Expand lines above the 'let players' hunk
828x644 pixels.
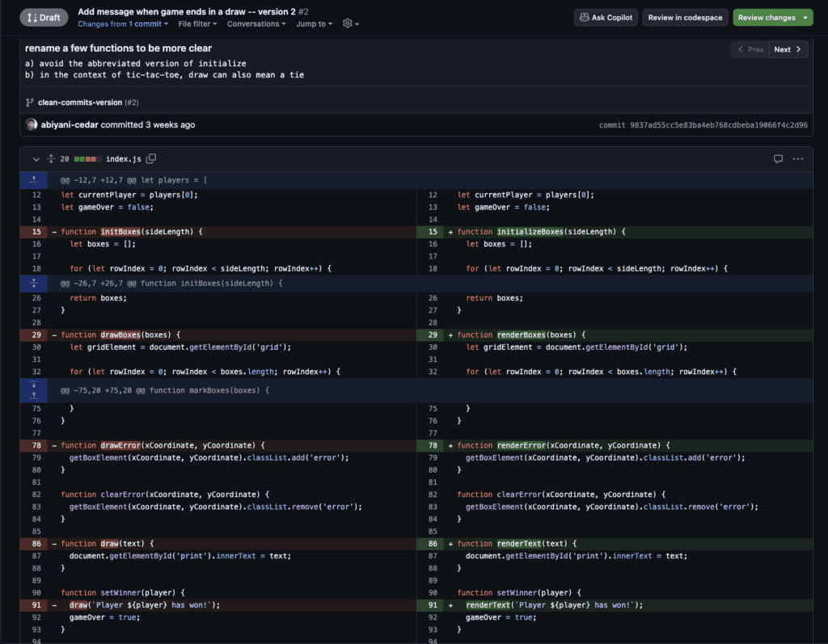click(x=34, y=180)
